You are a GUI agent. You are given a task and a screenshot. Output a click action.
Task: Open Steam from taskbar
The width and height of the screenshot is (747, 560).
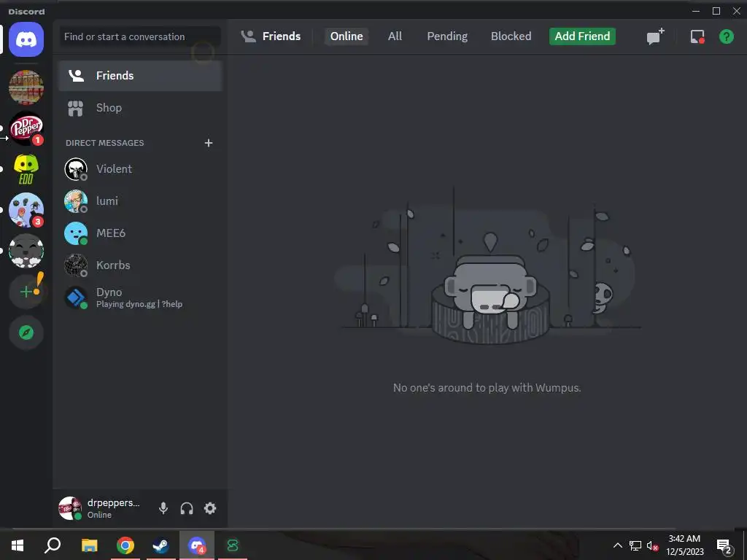tap(161, 545)
